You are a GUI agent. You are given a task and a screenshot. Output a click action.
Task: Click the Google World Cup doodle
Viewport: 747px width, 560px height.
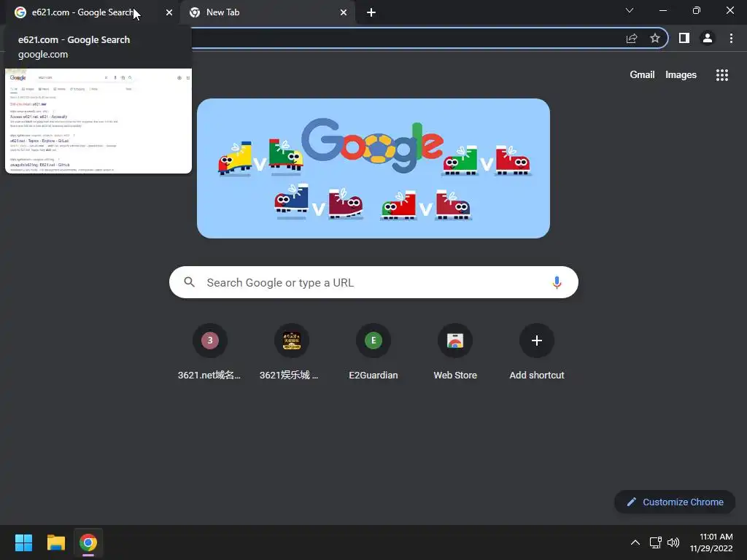[x=373, y=168]
